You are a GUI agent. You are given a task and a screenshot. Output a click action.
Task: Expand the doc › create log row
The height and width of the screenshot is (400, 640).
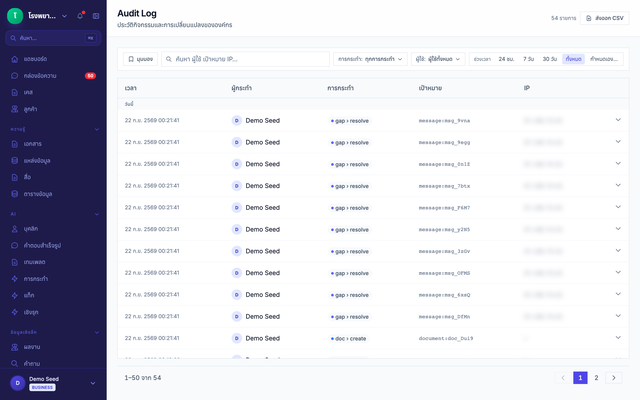[x=618, y=338]
